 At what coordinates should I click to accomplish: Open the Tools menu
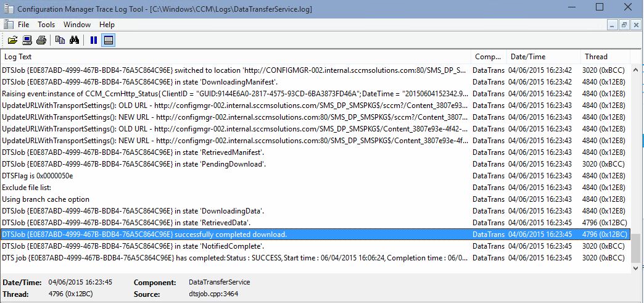coord(46,25)
